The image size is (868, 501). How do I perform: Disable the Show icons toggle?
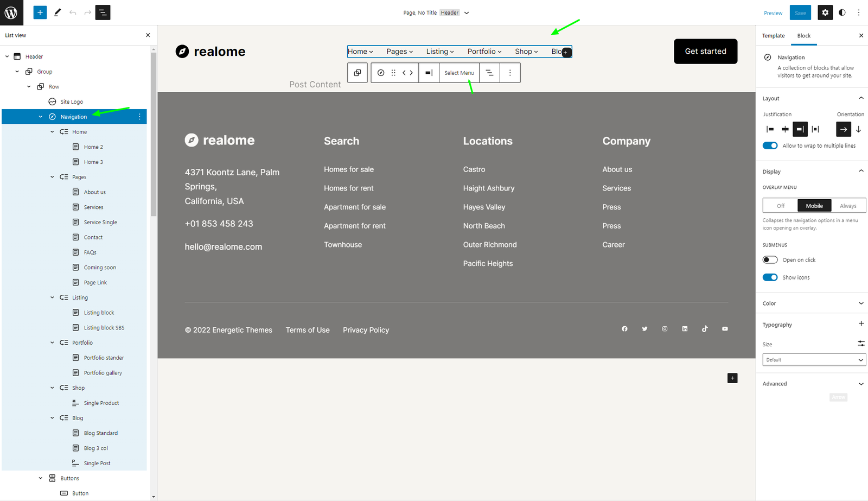click(x=770, y=277)
